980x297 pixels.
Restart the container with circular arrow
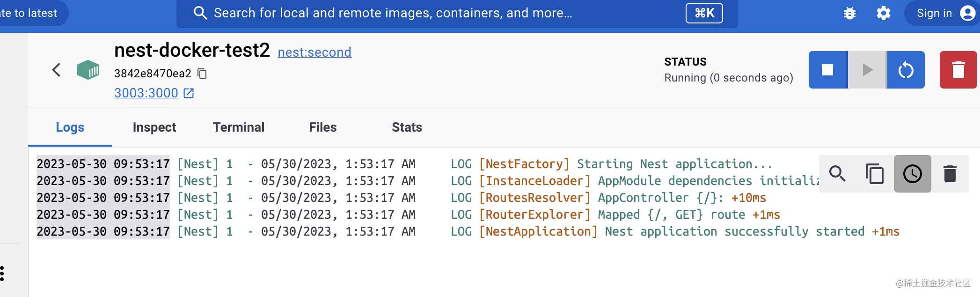click(906, 70)
